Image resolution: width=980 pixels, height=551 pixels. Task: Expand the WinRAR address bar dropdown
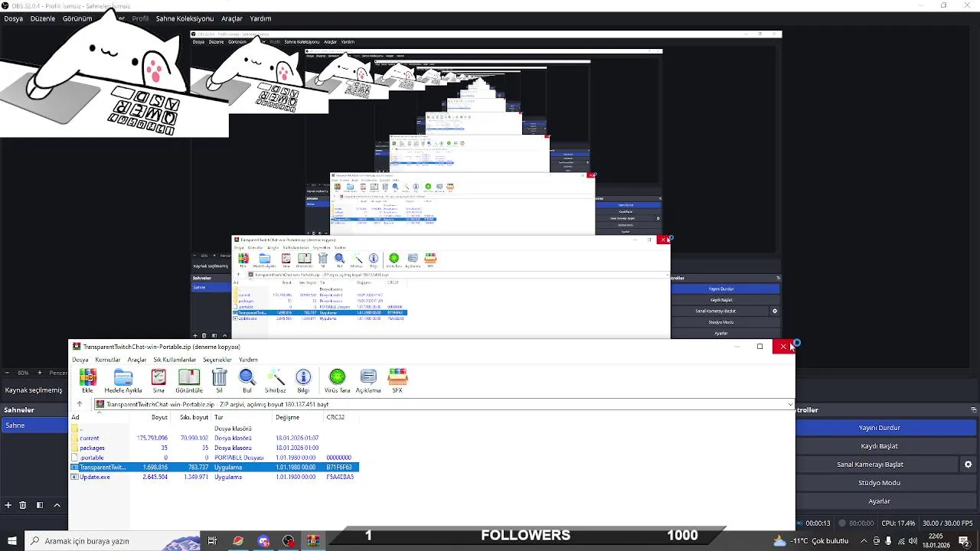(789, 404)
